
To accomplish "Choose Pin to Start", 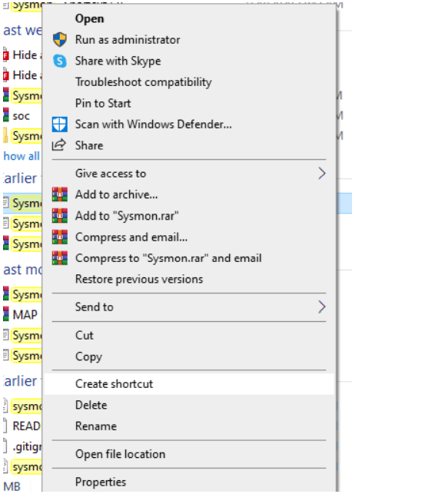I will pyautogui.click(x=189, y=104).
